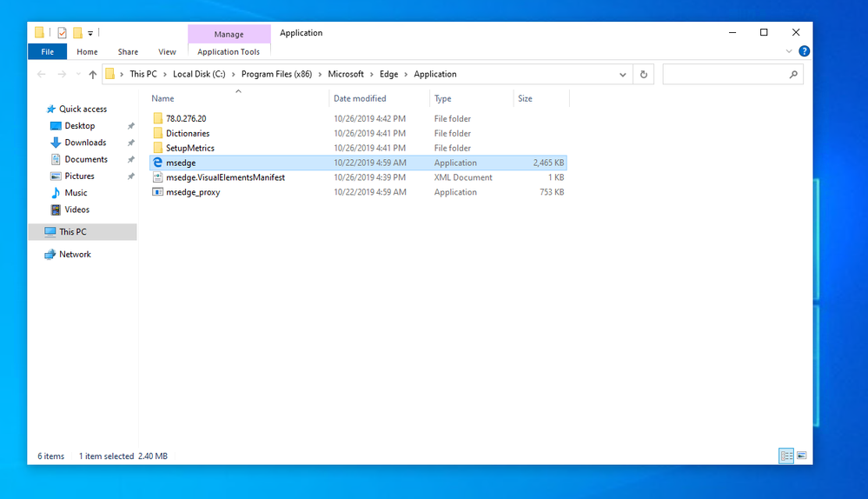The height and width of the screenshot is (499, 868).
Task: Click the pin icon beside Desktop
Action: click(x=131, y=126)
